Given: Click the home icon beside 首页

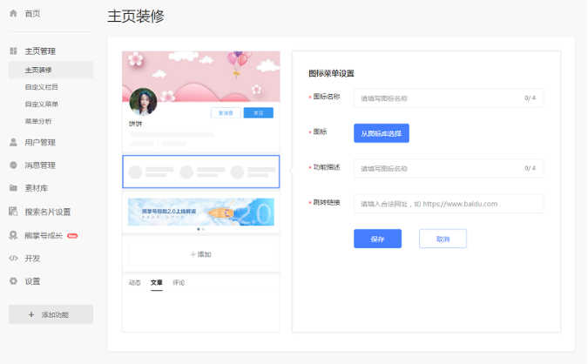Looking at the screenshot, I should tap(13, 13).
